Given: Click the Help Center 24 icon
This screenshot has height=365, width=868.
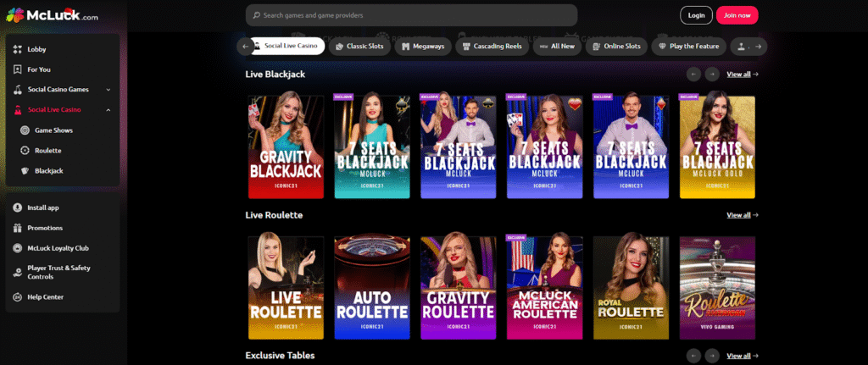Looking at the screenshot, I should [17, 297].
